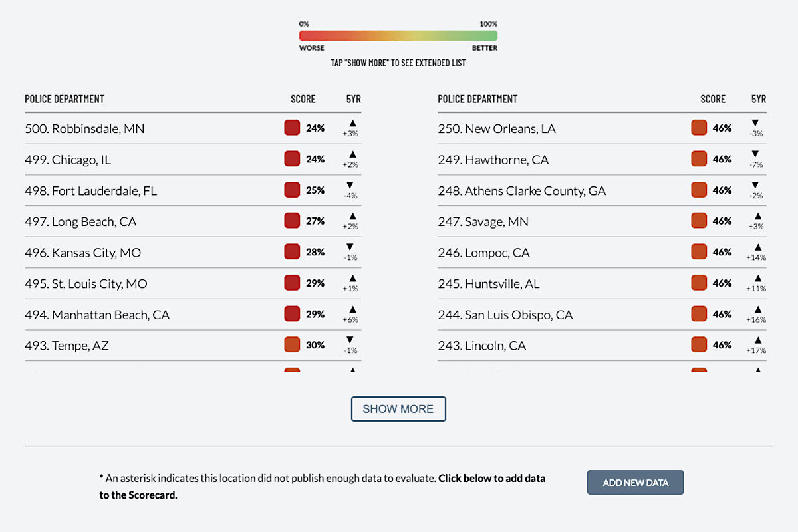The width and height of the screenshot is (798, 532).
Task: Click the left Score column header
Action: [303, 99]
